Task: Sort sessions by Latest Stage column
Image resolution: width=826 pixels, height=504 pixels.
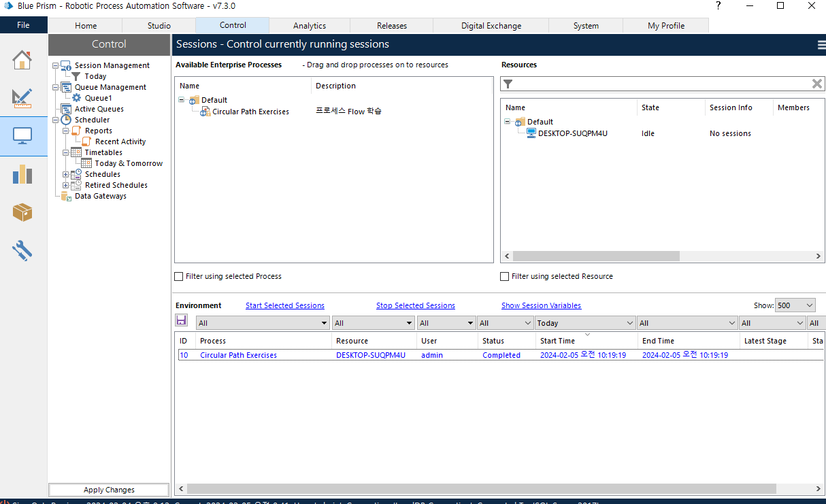Action: point(774,341)
